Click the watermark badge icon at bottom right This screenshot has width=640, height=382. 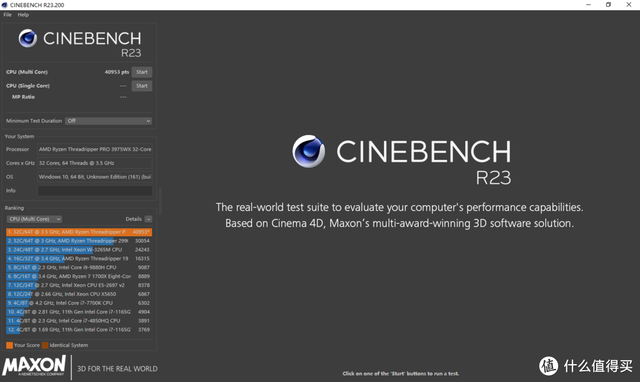pos(548,366)
